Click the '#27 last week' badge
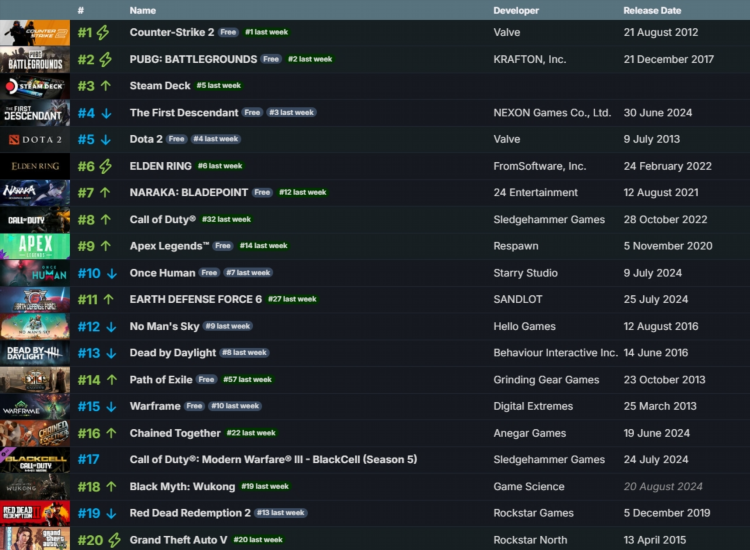The image size is (750, 550). (292, 299)
